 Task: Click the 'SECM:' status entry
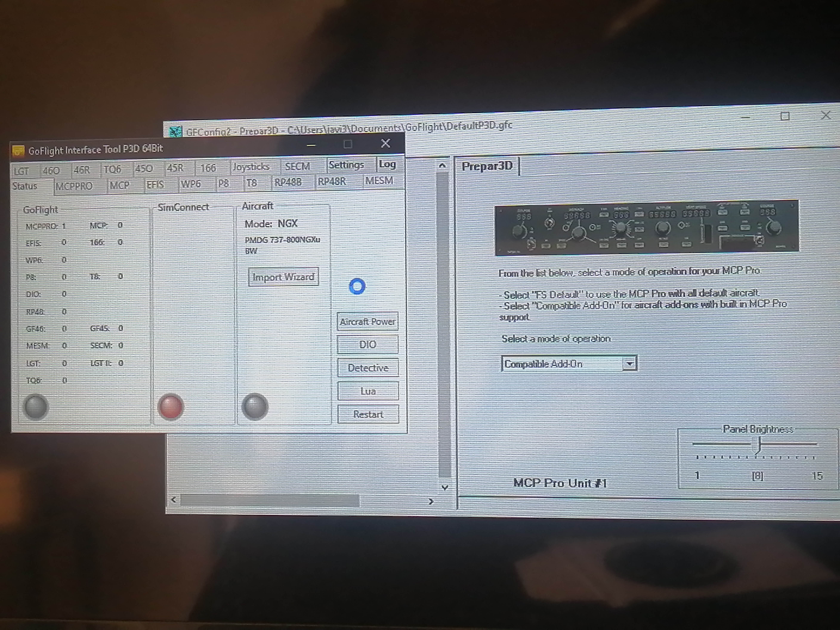(x=107, y=346)
